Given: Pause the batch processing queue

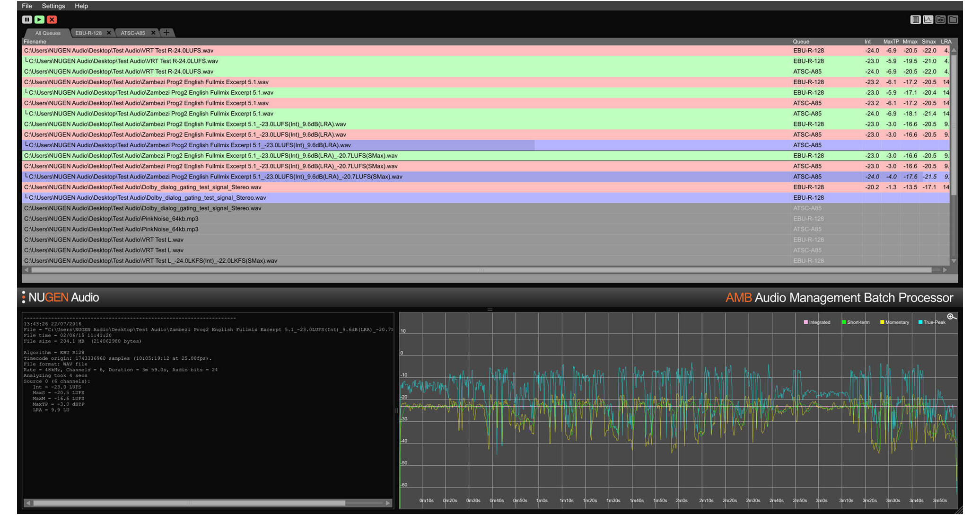Looking at the screenshot, I should tap(27, 19).
